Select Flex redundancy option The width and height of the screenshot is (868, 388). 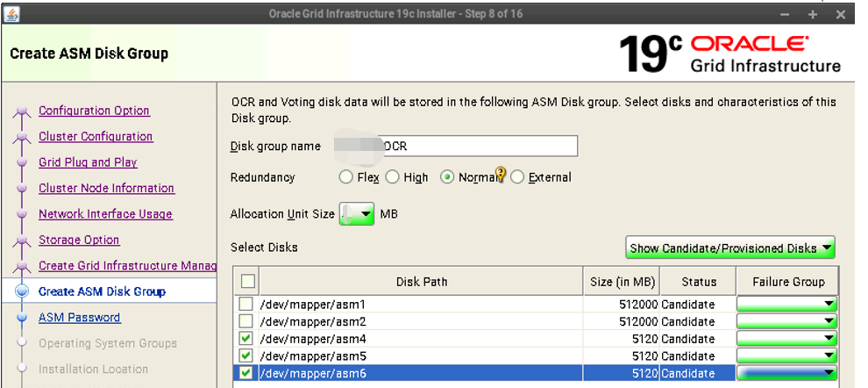pyautogui.click(x=346, y=177)
